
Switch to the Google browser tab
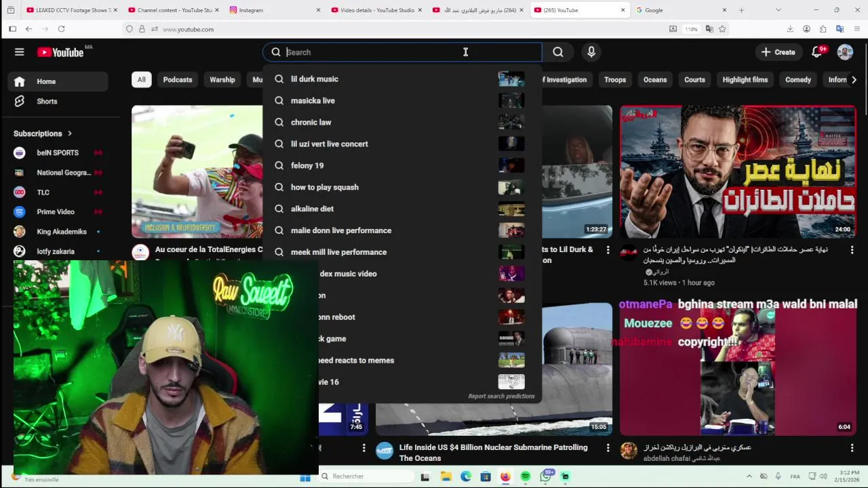[680, 10]
